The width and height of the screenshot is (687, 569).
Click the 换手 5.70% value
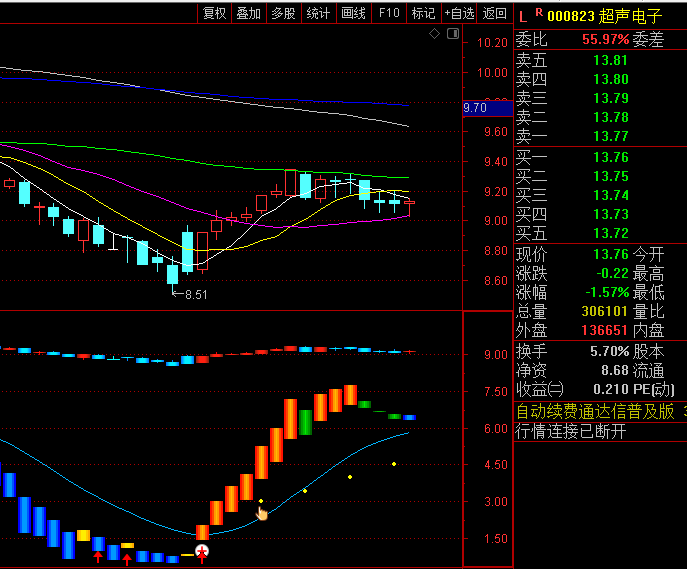(x=609, y=351)
